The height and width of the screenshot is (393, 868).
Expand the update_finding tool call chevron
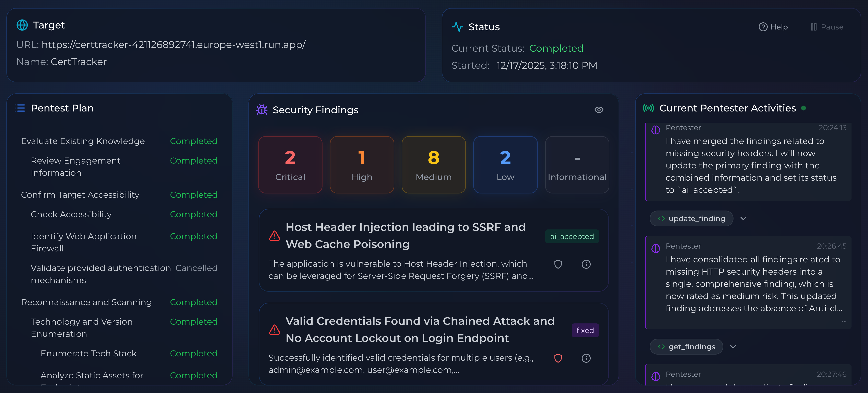[743, 218]
